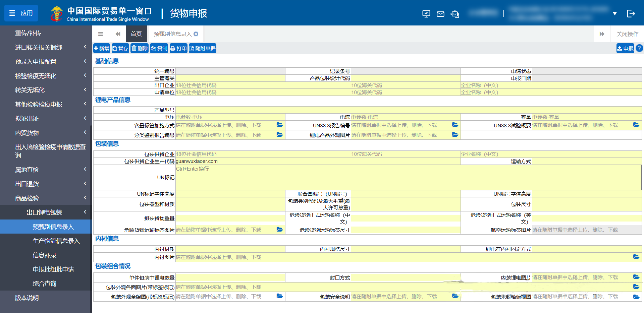Open the mail/message icon in the header
This screenshot has height=313, width=644.
pos(440,14)
